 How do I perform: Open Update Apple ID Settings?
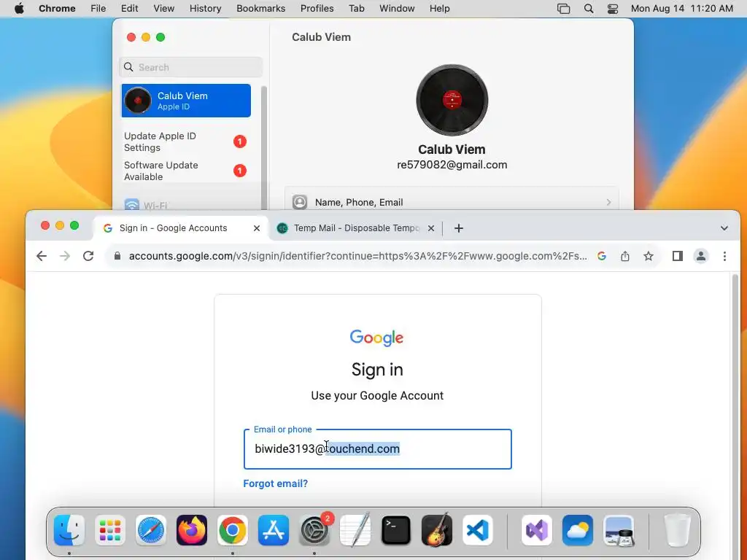[185, 142]
